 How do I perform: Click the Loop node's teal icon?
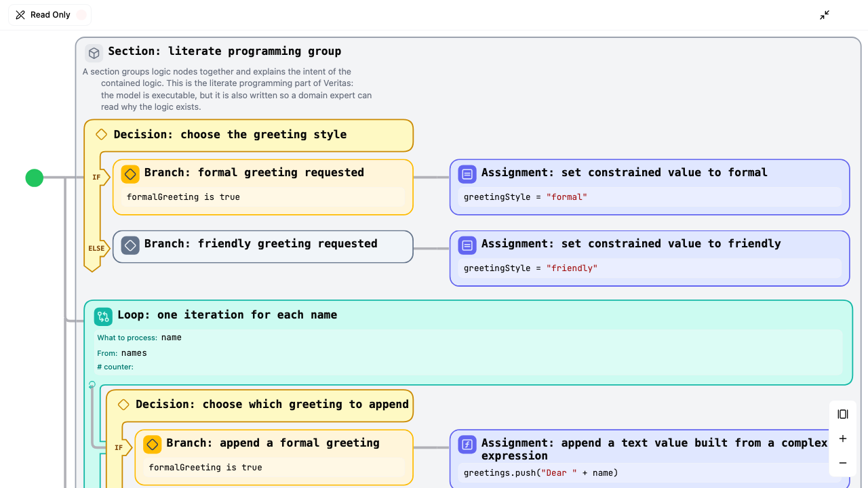[x=103, y=317]
